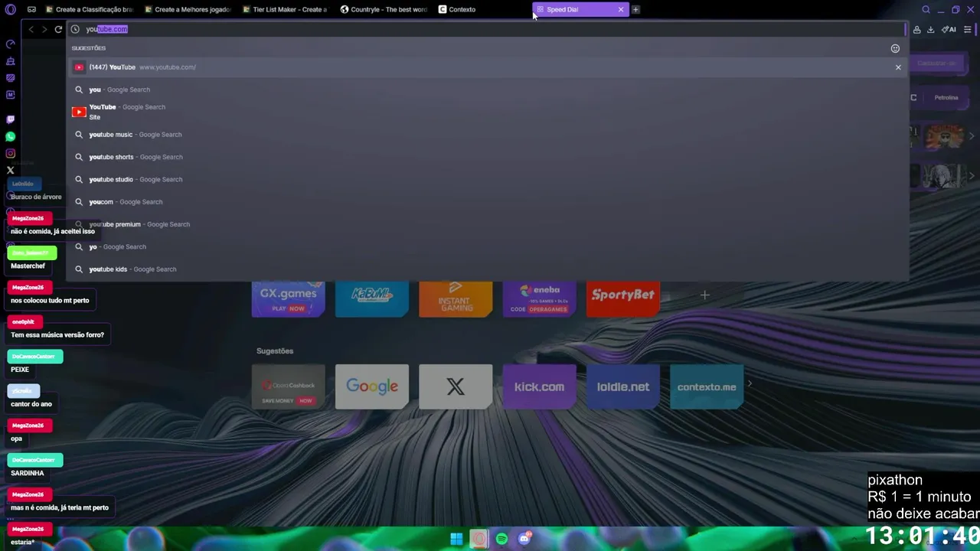Viewport: 980px width, 551px height.
Task: Open the kick.com suggestion tile
Action: coord(539,386)
